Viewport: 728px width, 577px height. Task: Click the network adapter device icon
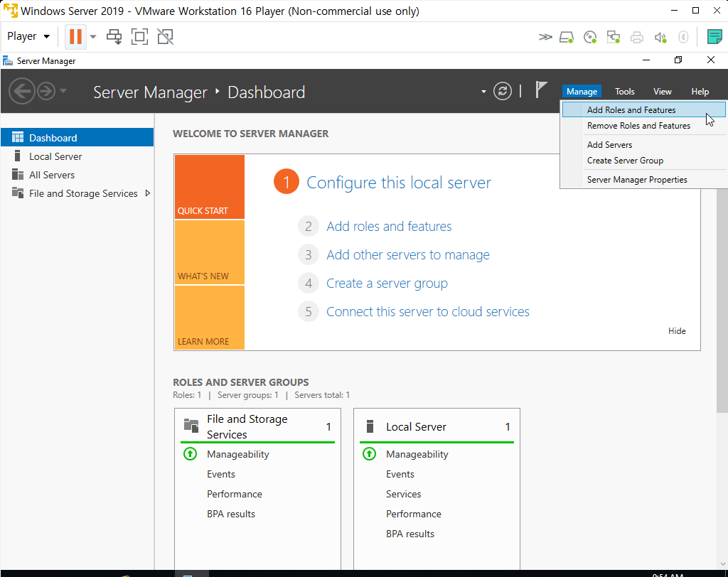(614, 37)
